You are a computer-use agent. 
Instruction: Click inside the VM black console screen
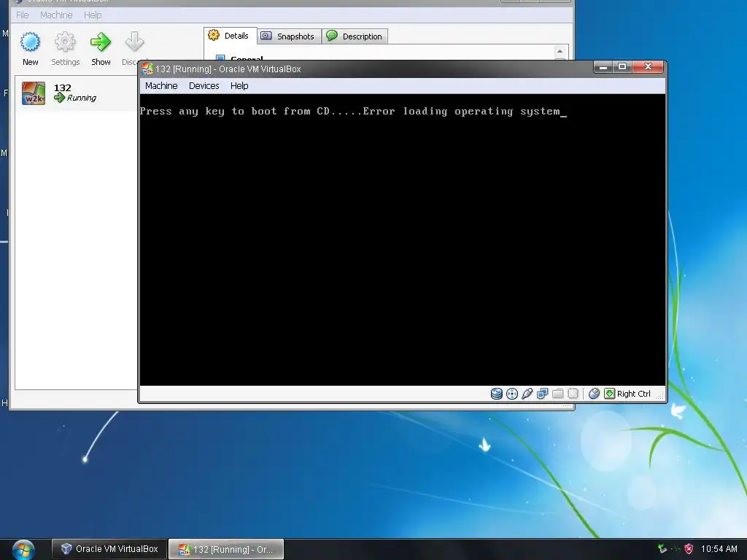click(x=402, y=239)
